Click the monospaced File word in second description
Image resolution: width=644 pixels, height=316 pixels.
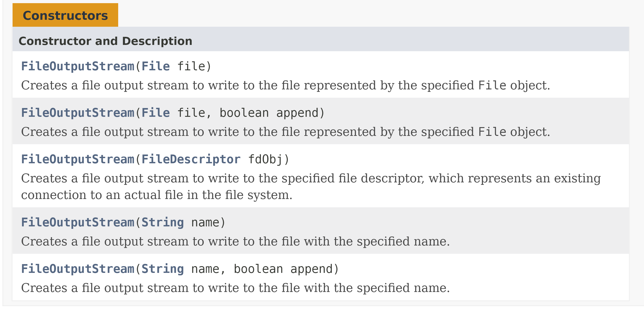tap(492, 132)
